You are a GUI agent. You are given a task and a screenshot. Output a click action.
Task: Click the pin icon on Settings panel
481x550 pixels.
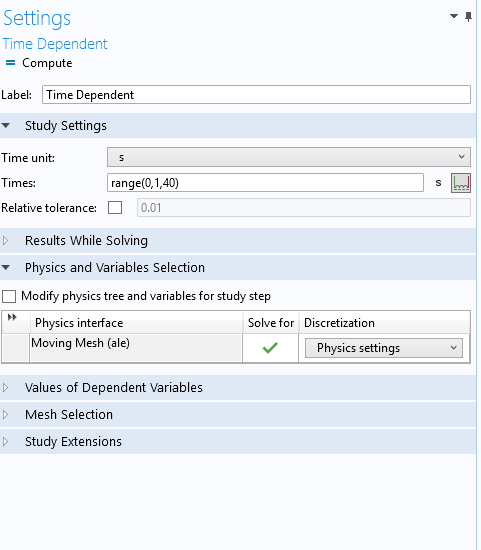coord(468,16)
